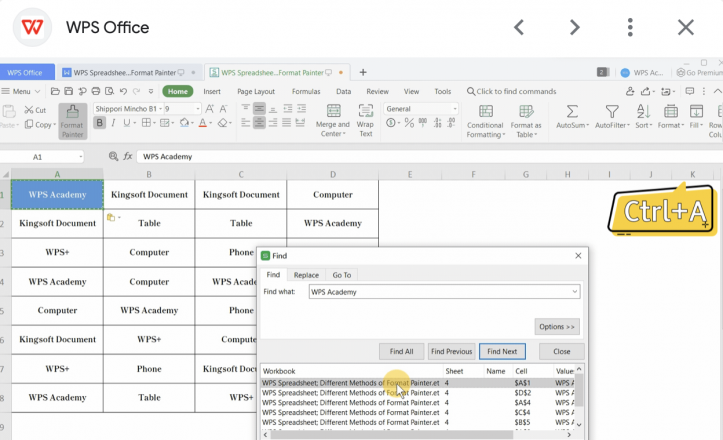Switch to the Replace tab
Screen dimensions: 723x440
(x=306, y=275)
